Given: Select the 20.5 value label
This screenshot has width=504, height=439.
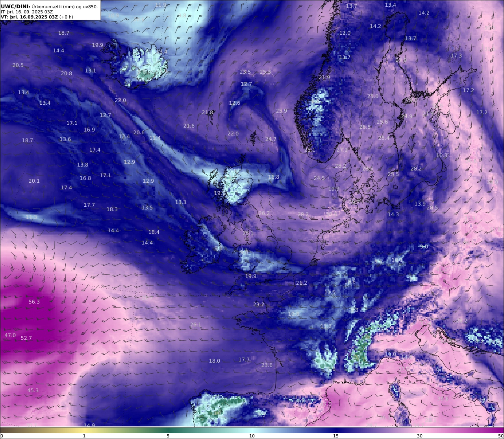Looking at the screenshot, I should (x=18, y=65).
